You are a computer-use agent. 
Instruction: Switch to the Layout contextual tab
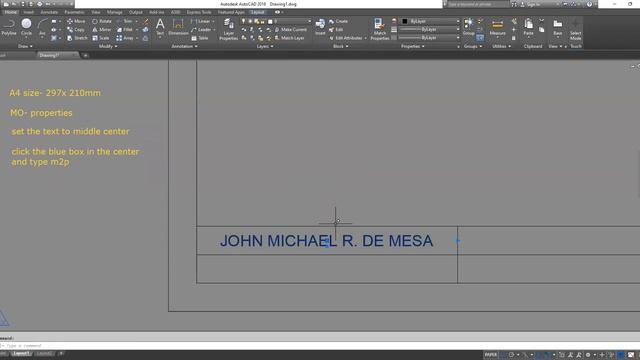(x=258, y=12)
